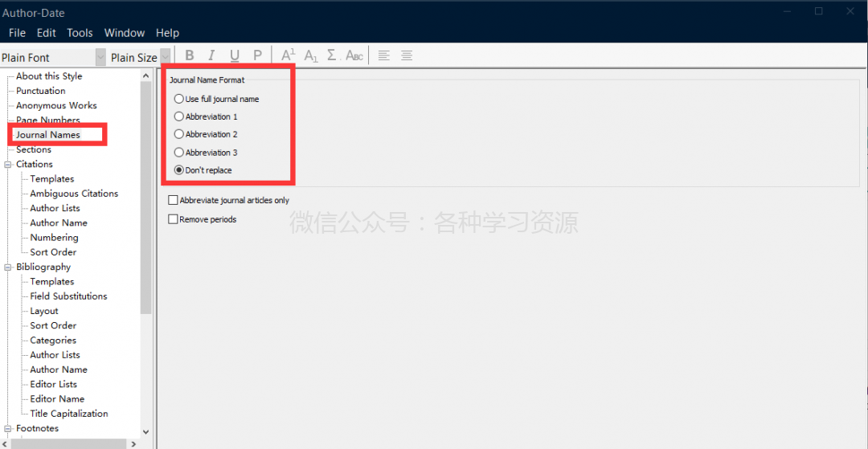Select Page Numbers in the tree
Screen dimensions: 868x449
(48, 120)
